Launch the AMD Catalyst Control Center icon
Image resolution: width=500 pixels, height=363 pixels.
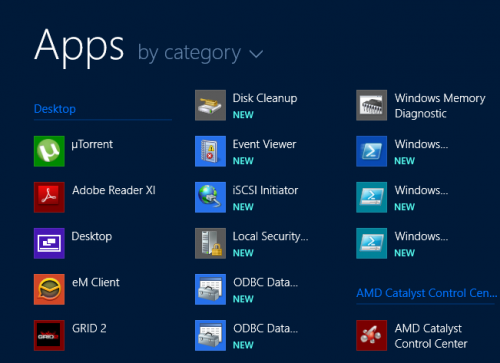pos(372,335)
